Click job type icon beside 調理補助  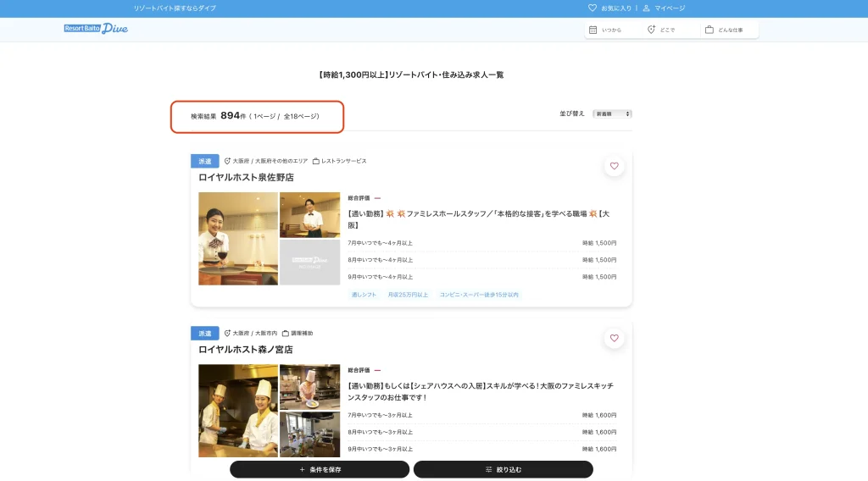[286, 334]
